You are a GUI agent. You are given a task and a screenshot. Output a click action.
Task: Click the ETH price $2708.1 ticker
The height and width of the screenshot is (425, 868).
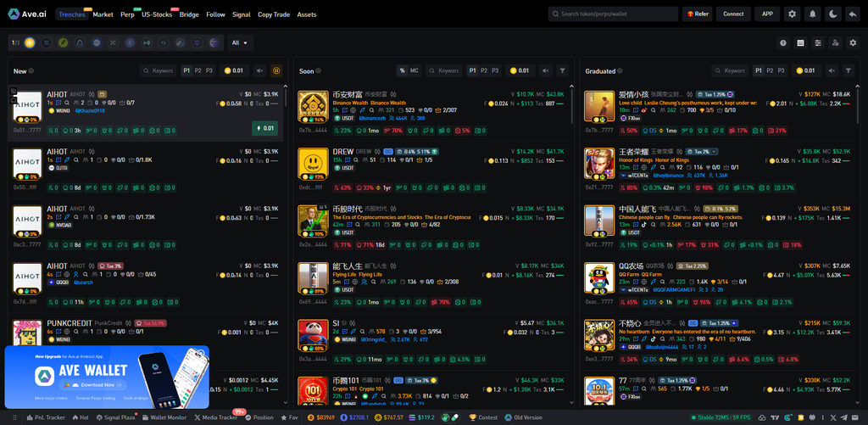pos(355,417)
